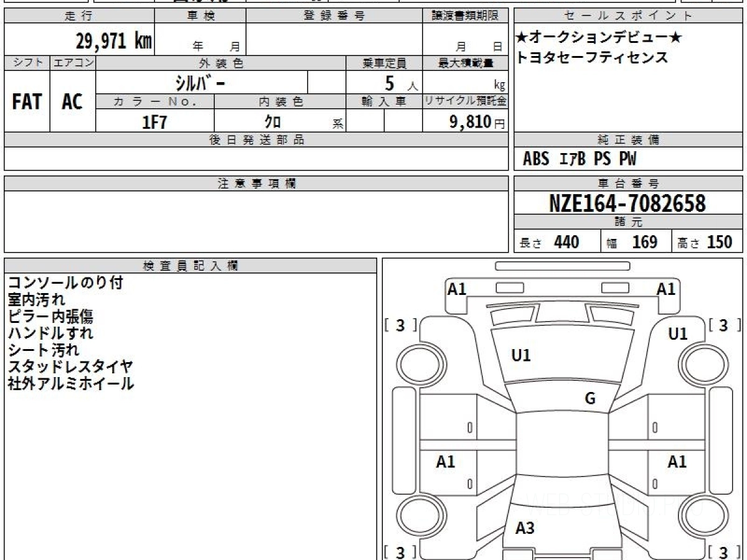Select the note シート汚れ

[44, 350]
